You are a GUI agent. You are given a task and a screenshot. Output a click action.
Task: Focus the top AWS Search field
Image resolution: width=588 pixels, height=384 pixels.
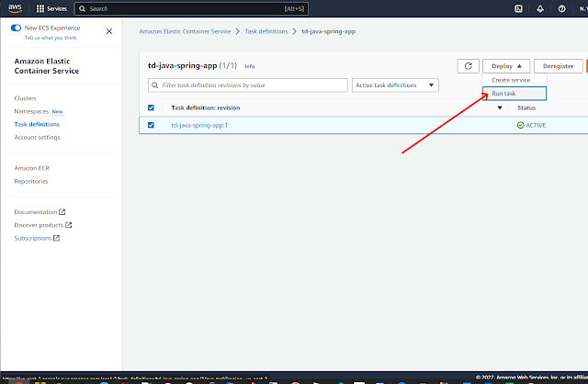[191, 8]
